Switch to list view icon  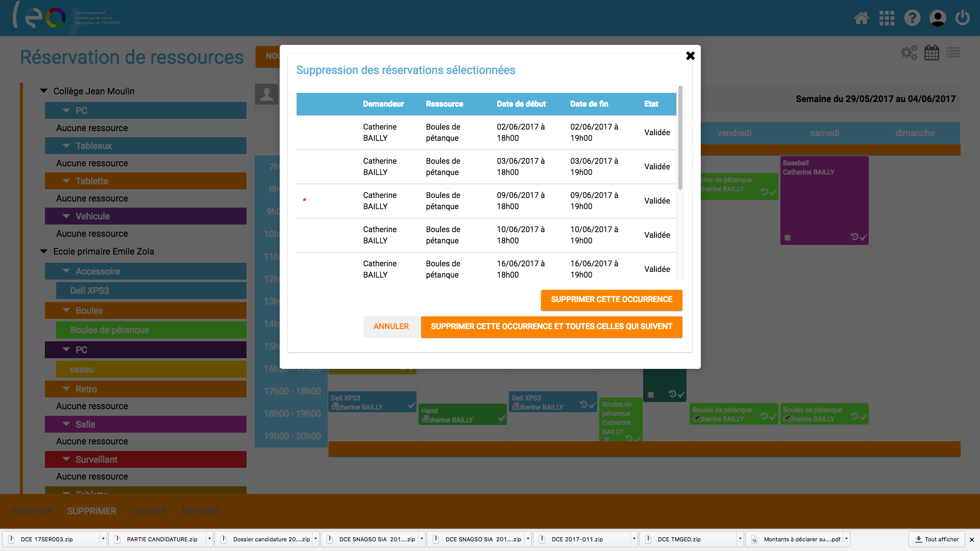point(953,53)
